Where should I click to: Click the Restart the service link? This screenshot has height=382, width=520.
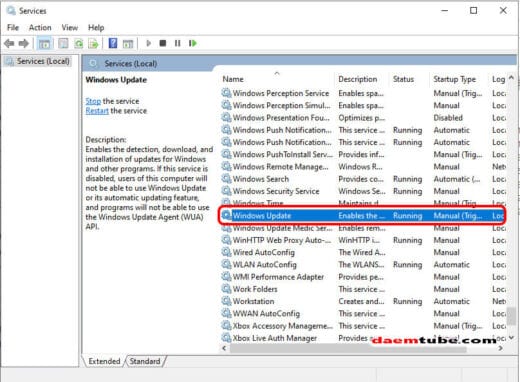coord(97,111)
